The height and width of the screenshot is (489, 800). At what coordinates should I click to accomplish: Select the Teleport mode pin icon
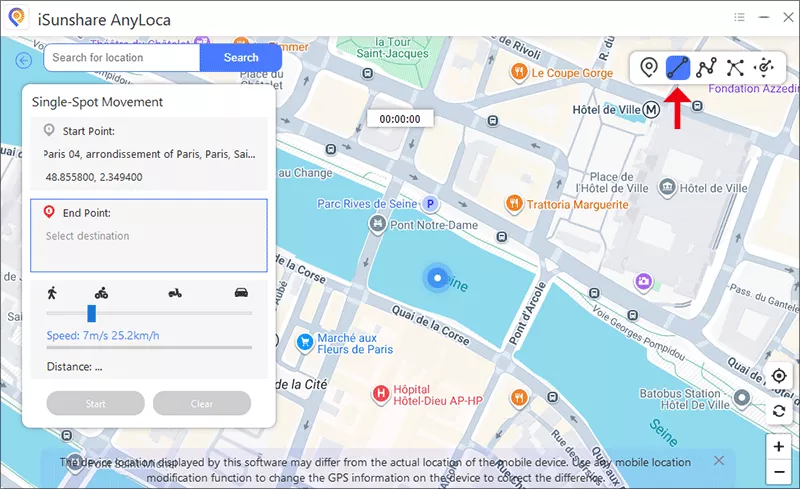point(649,68)
